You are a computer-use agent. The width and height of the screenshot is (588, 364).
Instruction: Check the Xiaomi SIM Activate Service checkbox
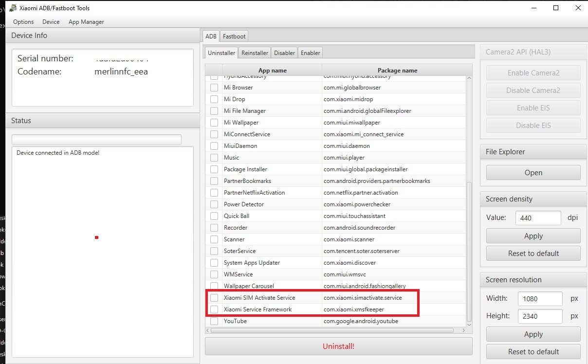tap(214, 298)
